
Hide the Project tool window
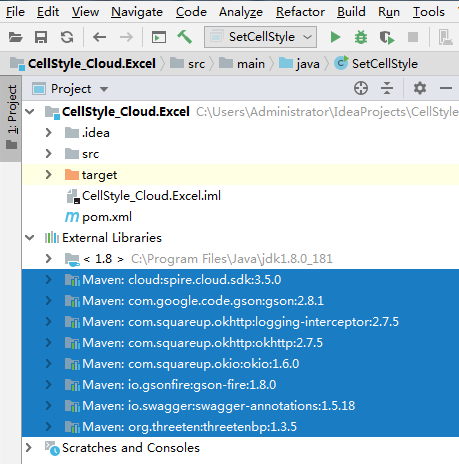(446, 88)
